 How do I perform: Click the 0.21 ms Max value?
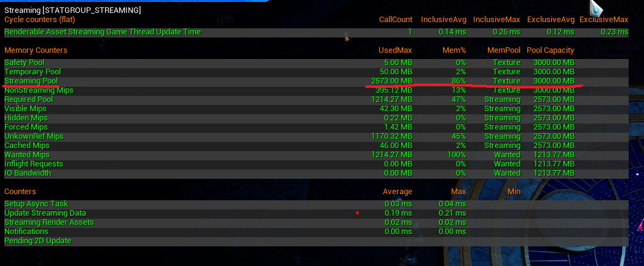(452, 213)
